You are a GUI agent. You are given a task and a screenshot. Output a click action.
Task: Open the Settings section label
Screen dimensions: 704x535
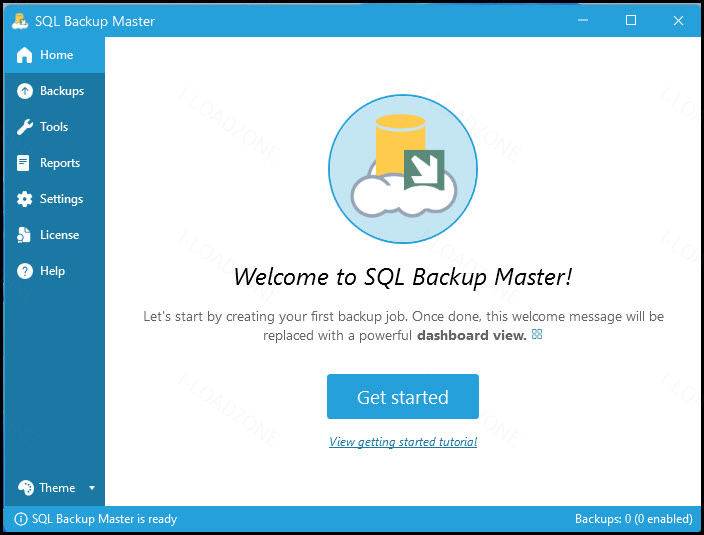point(62,199)
